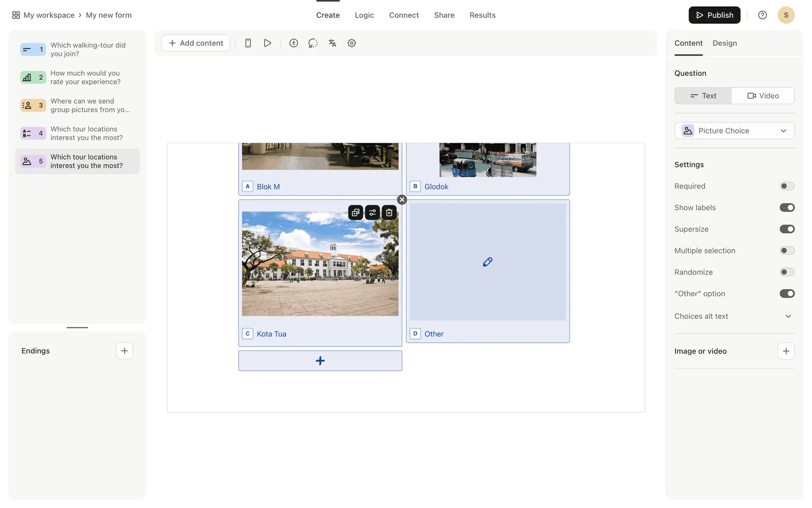This screenshot has height=508, width=812.
Task: Switch to the Logic tab
Action: [364, 15]
